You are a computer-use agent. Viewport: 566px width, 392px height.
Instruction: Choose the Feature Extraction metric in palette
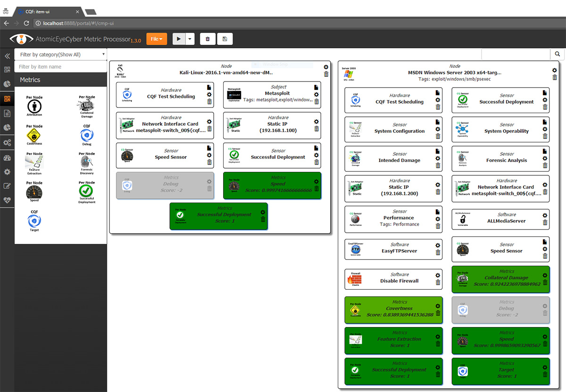point(34,163)
